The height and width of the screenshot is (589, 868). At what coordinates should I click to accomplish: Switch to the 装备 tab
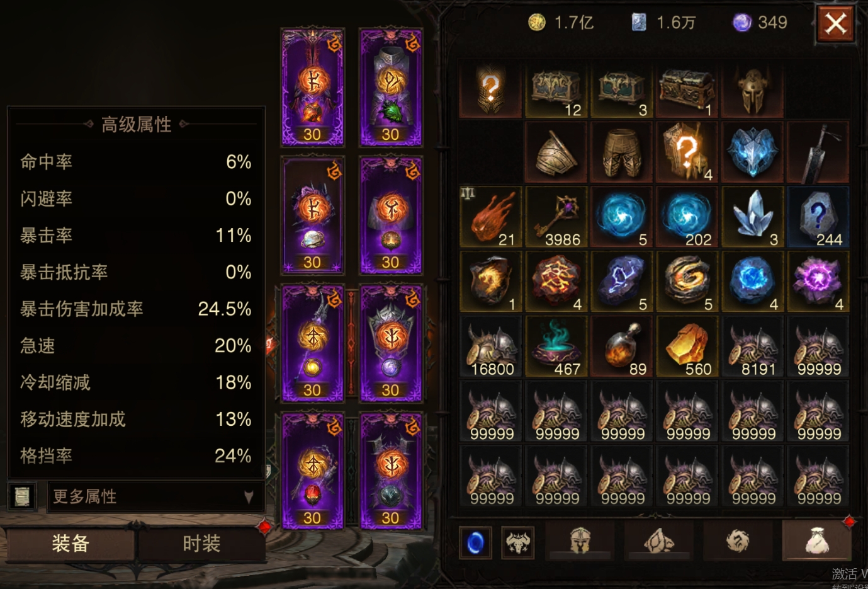(70, 544)
